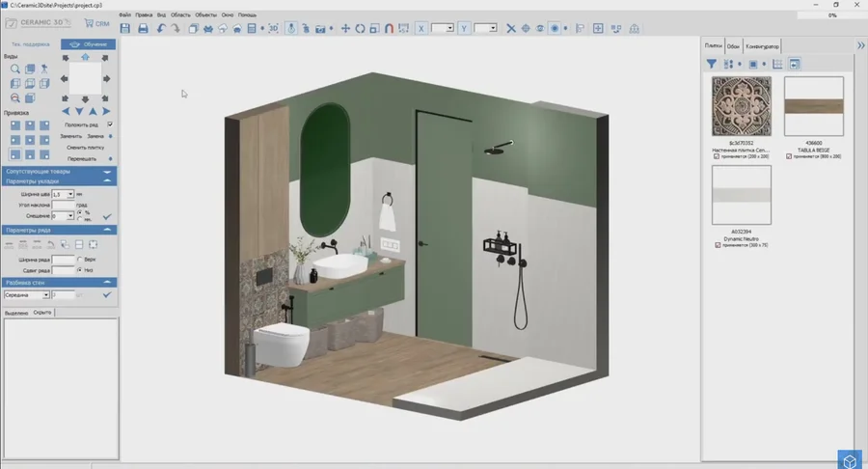This screenshot has height=469, width=868.
Task: Click the calculator icon in toolbar
Action: point(252,29)
